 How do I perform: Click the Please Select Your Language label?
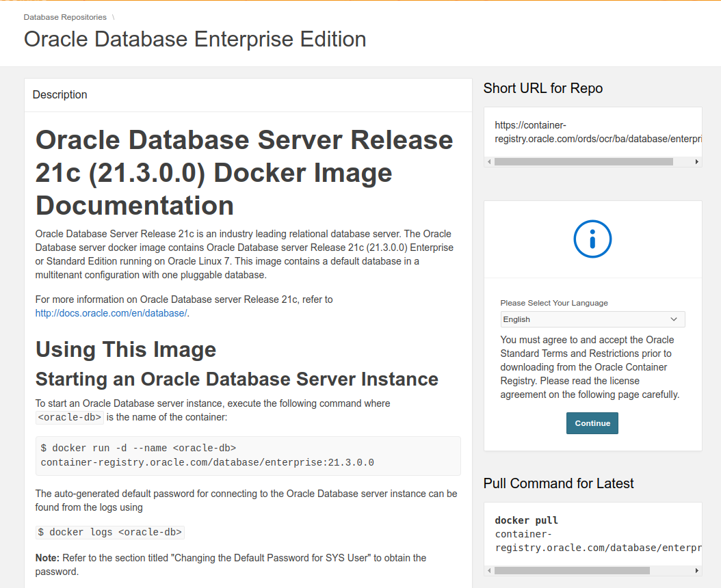[554, 303]
